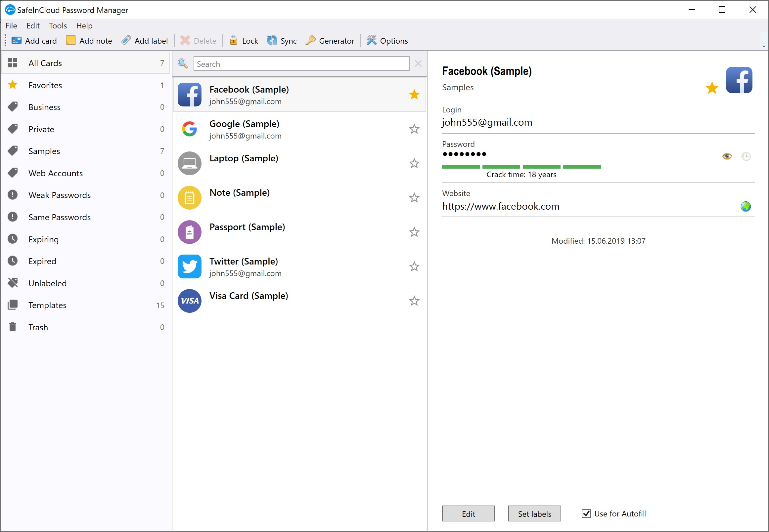Click the Add card toolbar icon
Viewport: 769px width, 532px height.
[16, 41]
